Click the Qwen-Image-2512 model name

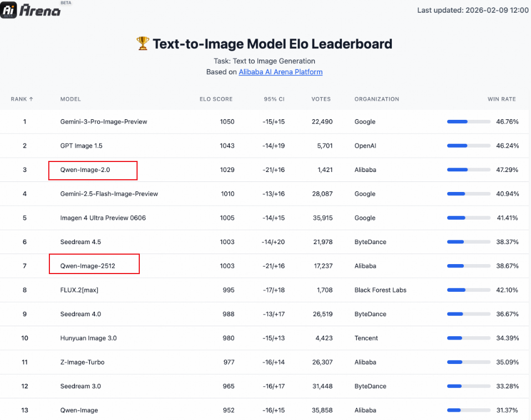[92, 266]
